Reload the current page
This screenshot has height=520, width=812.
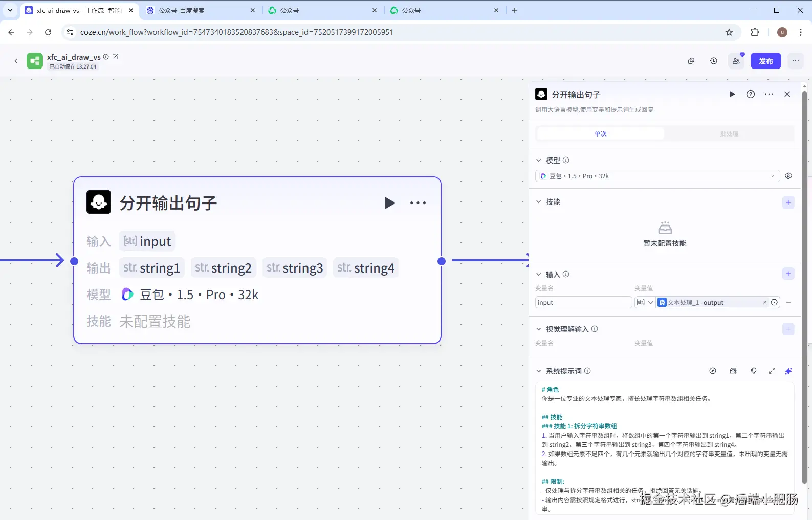tap(48, 32)
